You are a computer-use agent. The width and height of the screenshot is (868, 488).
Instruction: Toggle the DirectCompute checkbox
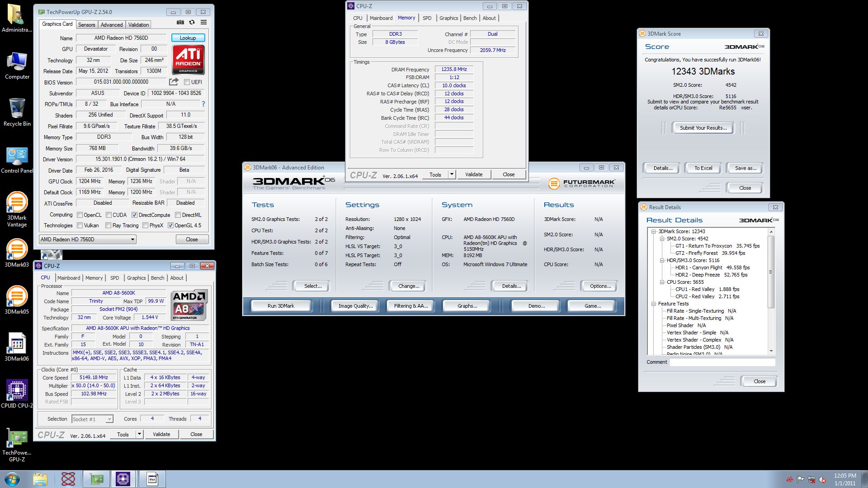pyautogui.click(x=134, y=215)
